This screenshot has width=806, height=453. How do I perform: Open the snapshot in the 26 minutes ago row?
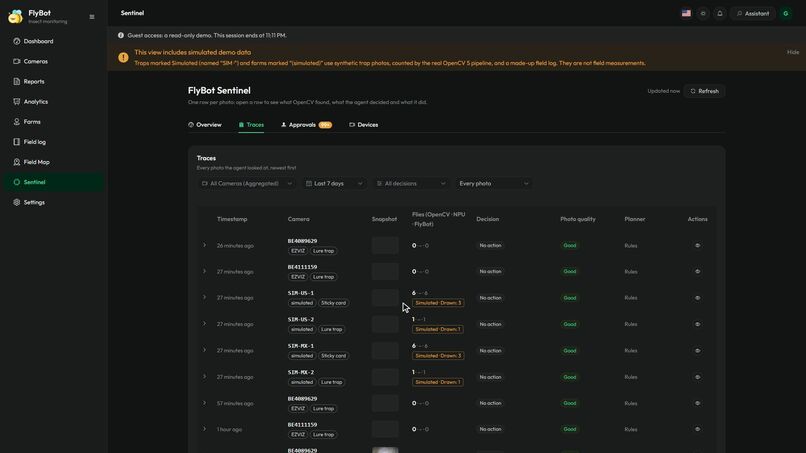(x=385, y=245)
